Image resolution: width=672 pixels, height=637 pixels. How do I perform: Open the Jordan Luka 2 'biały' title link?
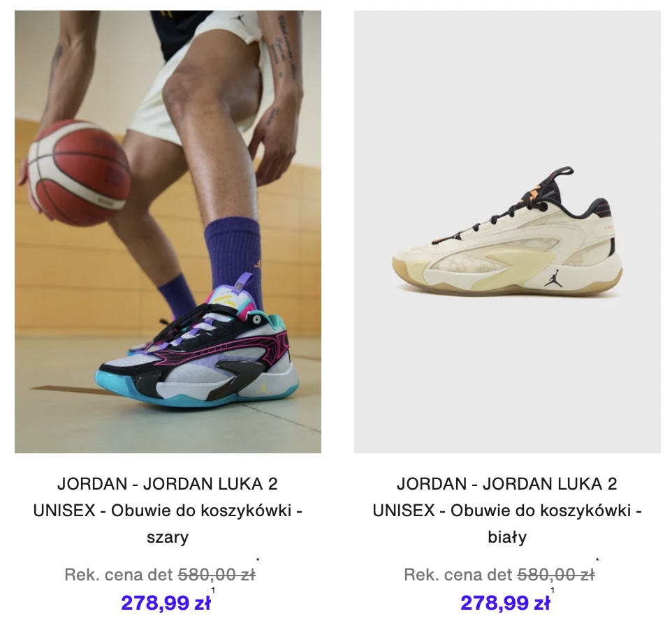507,510
